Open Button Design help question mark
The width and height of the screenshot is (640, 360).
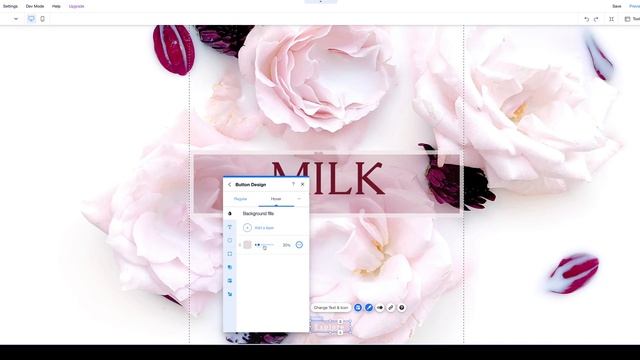[x=293, y=184]
